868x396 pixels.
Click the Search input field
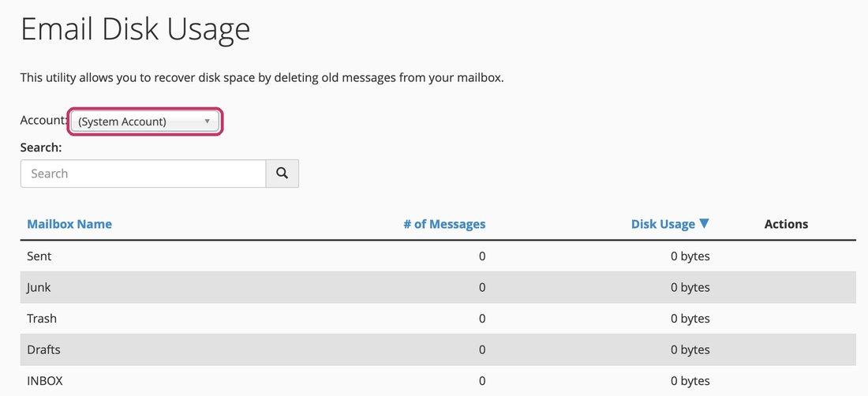point(144,174)
